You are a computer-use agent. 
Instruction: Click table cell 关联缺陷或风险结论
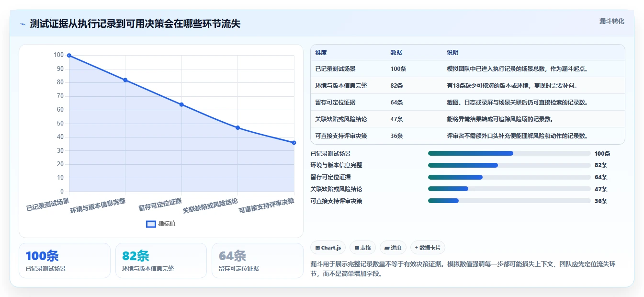click(341, 119)
